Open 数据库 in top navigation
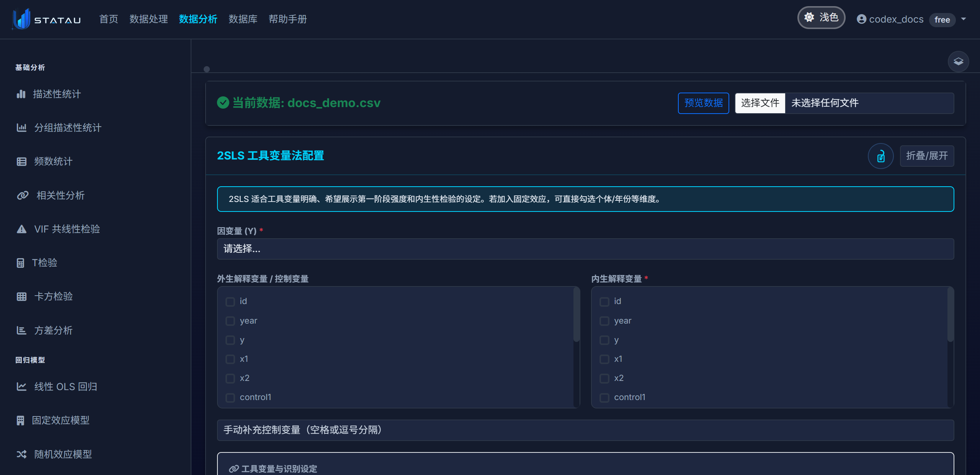 pyautogui.click(x=243, y=19)
